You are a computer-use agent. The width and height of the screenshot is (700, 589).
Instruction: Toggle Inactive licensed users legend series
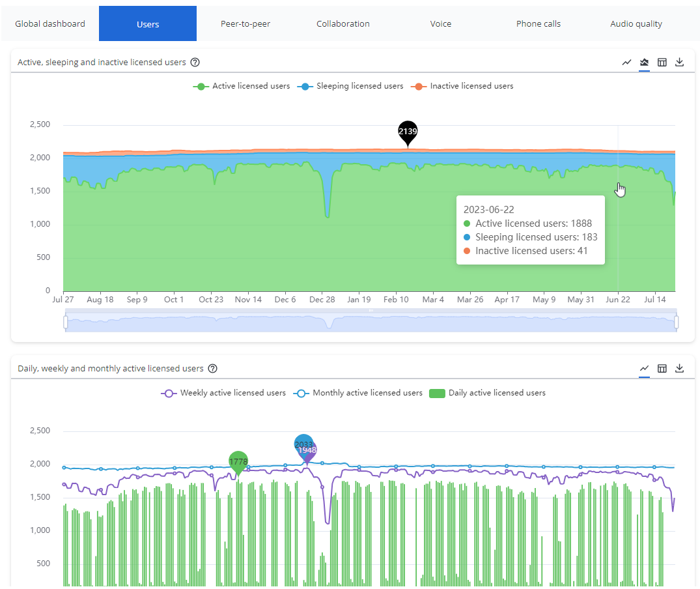(462, 86)
